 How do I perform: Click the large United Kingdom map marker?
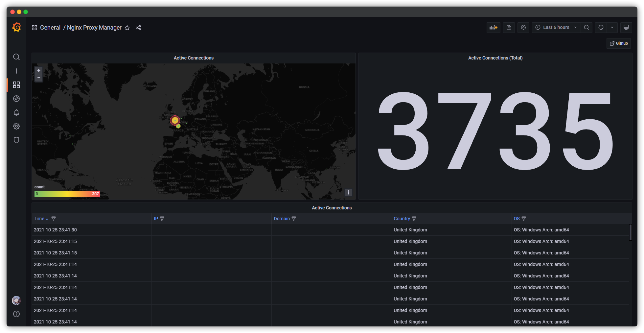point(175,120)
